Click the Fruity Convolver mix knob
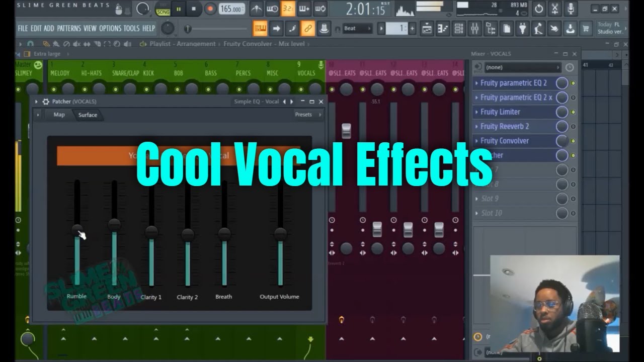Viewport: 644px width, 362px height. click(x=561, y=141)
